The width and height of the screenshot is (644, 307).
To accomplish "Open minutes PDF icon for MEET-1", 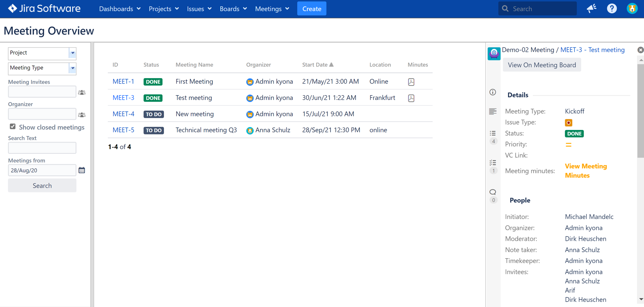I will (411, 82).
